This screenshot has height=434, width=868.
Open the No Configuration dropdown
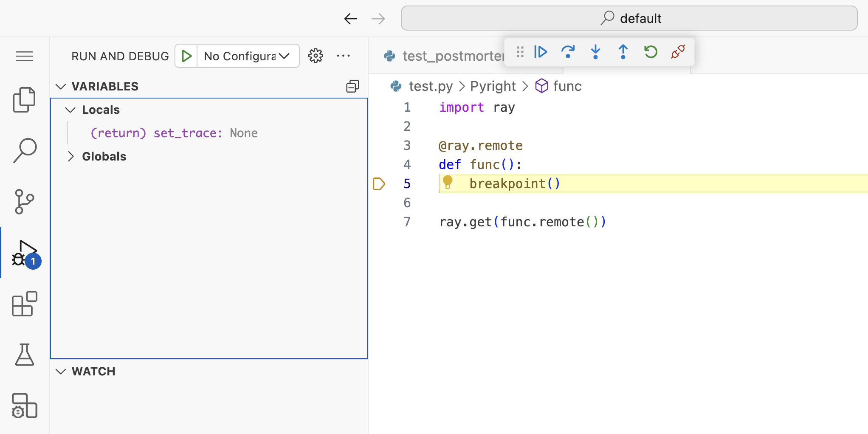[247, 56]
